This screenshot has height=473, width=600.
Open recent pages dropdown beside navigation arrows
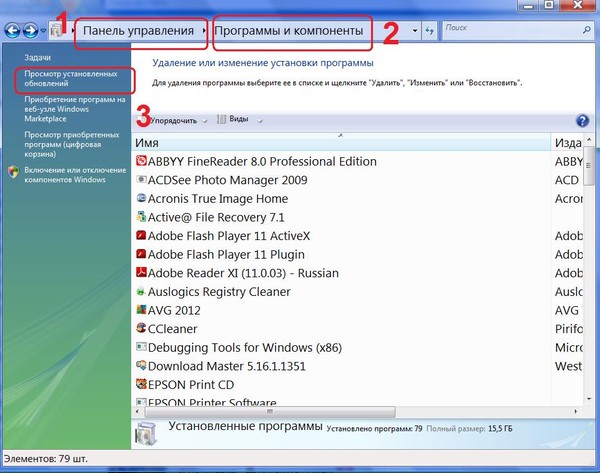[x=43, y=31]
